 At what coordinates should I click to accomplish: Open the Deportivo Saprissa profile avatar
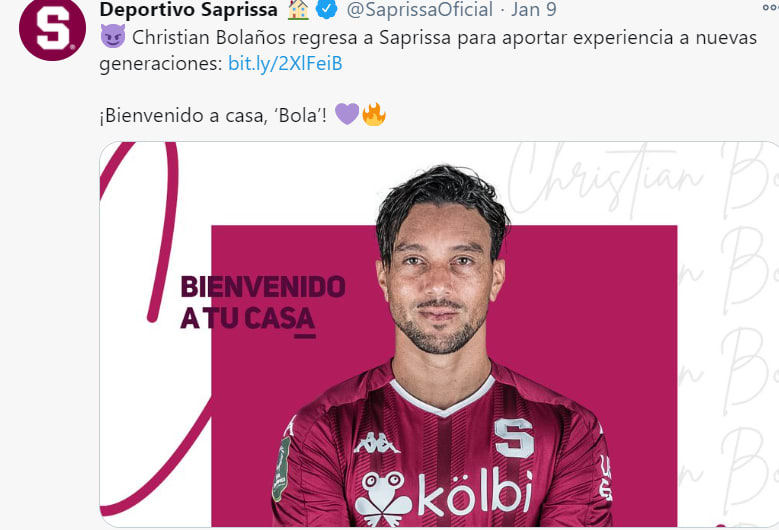52,28
